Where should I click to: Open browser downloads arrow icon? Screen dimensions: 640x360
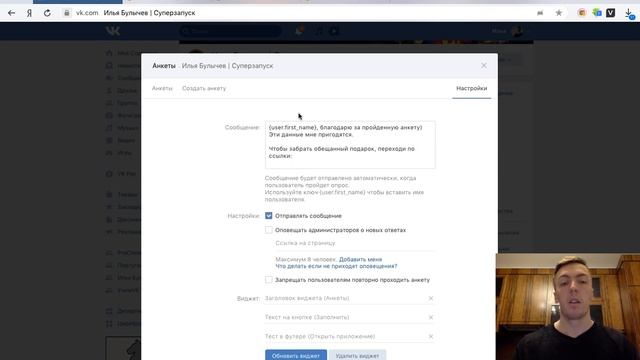tap(629, 13)
